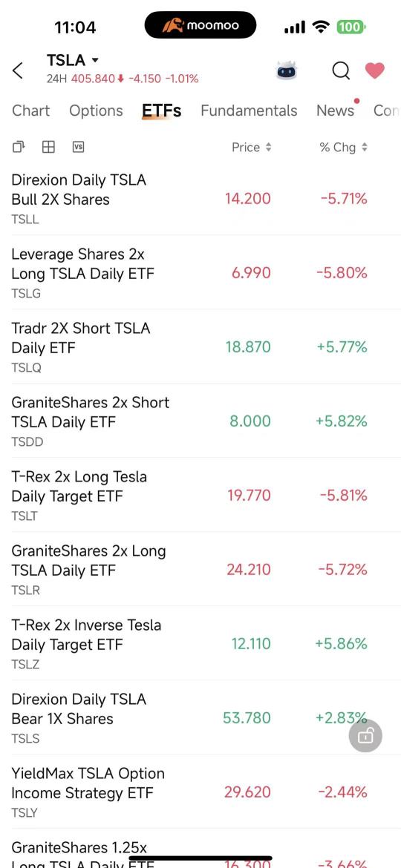Image resolution: width=401 pixels, height=868 pixels.
Task: Tap the floating lock screen icon
Action: click(365, 736)
